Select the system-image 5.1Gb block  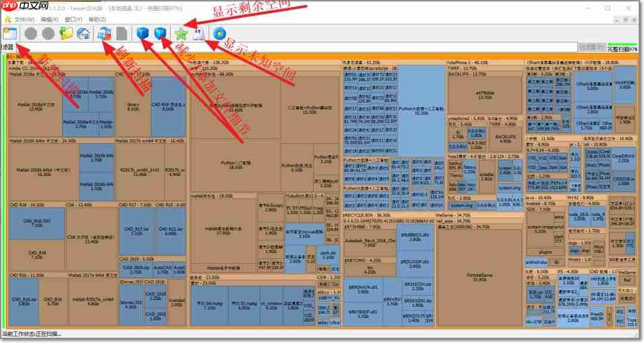(540, 229)
